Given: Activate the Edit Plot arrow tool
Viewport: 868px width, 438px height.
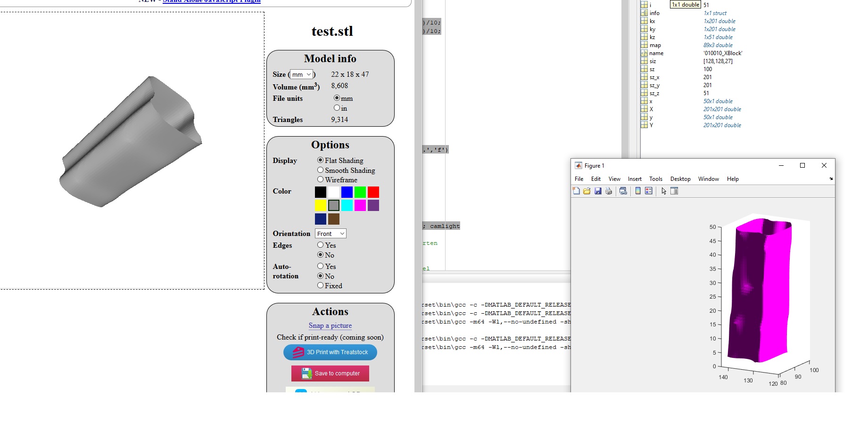Looking at the screenshot, I should [664, 191].
